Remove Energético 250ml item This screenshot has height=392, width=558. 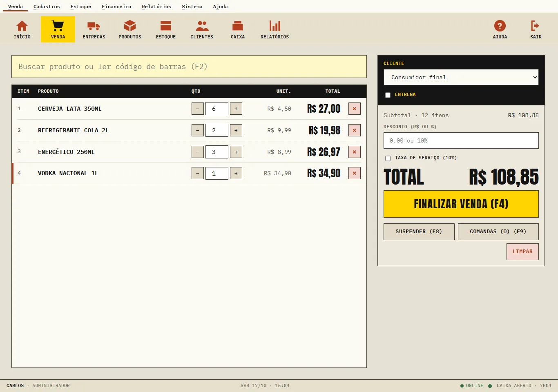(x=355, y=152)
